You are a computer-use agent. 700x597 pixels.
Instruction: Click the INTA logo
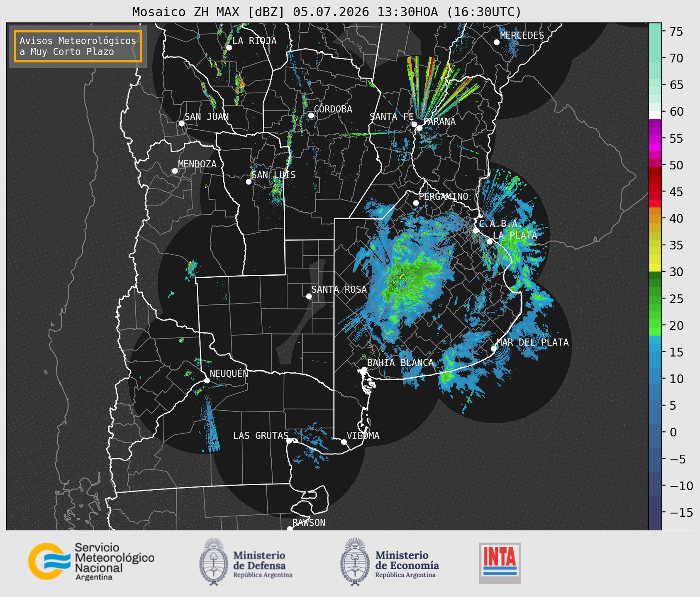point(500,563)
